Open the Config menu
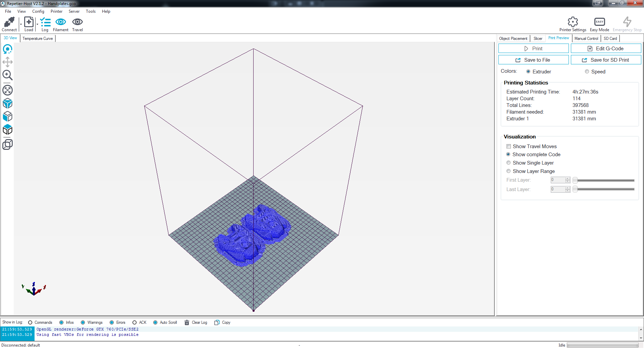 [38, 11]
